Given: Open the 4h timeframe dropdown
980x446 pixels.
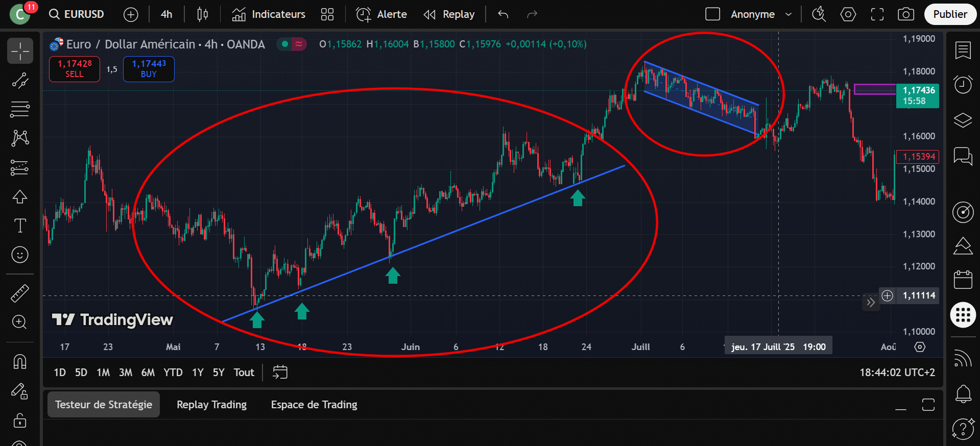Looking at the screenshot, I should 166,14.
